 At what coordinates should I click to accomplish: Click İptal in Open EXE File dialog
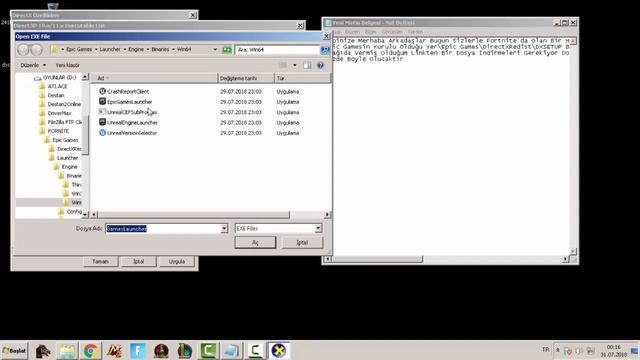pos(302,242)
